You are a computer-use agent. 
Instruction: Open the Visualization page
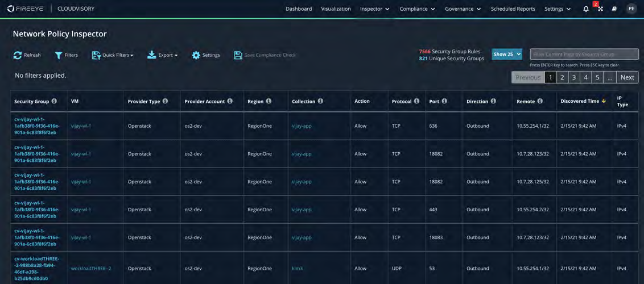[336, 9]
